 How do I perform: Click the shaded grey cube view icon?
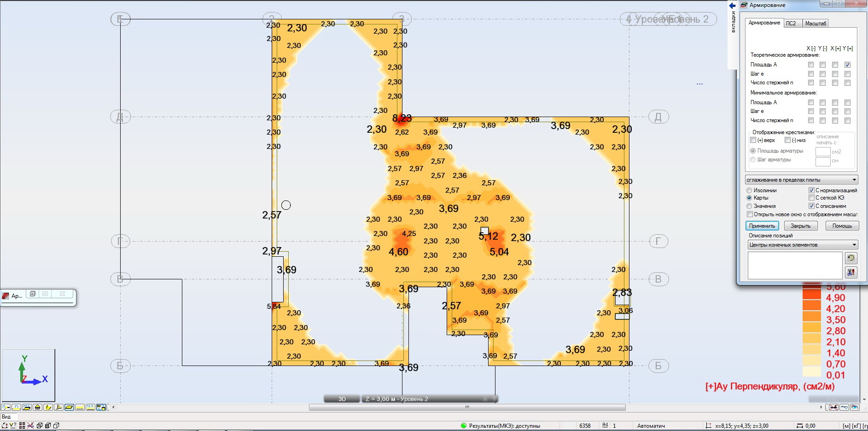(48, 425)
